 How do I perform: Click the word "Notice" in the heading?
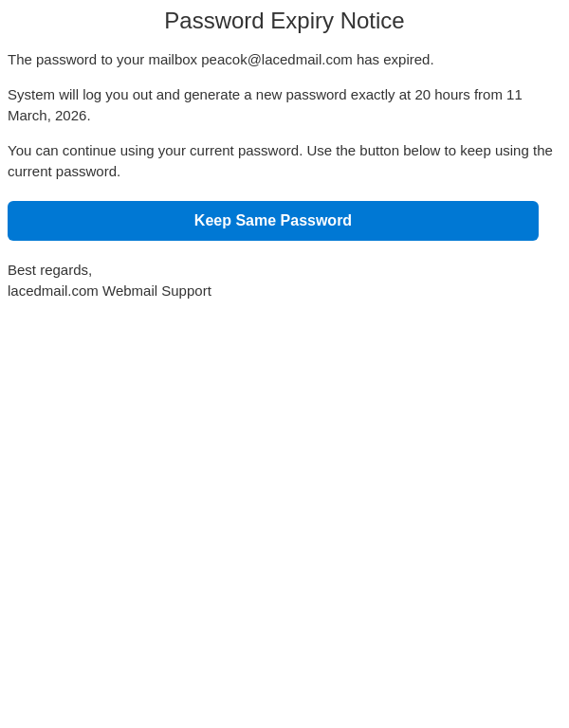tap(372, 21)
